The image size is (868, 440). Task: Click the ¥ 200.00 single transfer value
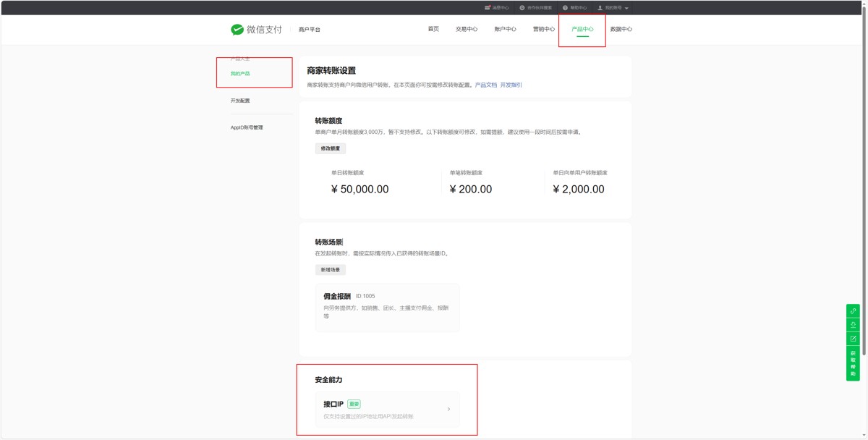[471, 189]
